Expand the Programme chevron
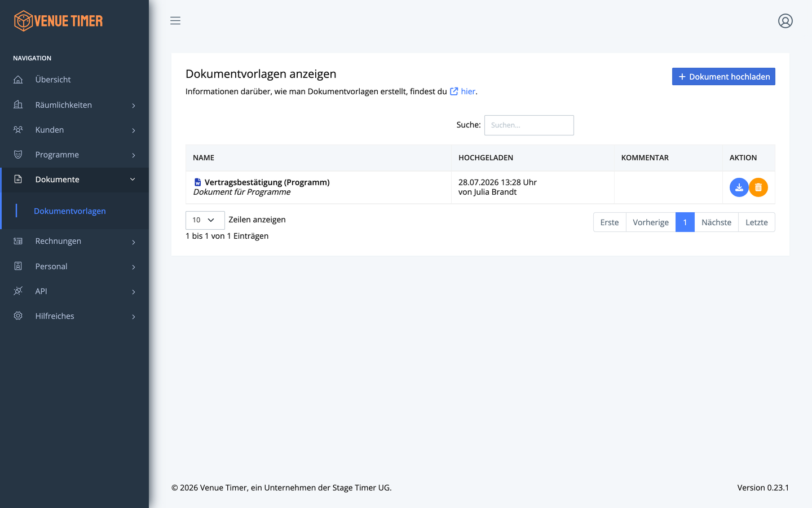 click(x=134, y=155)
